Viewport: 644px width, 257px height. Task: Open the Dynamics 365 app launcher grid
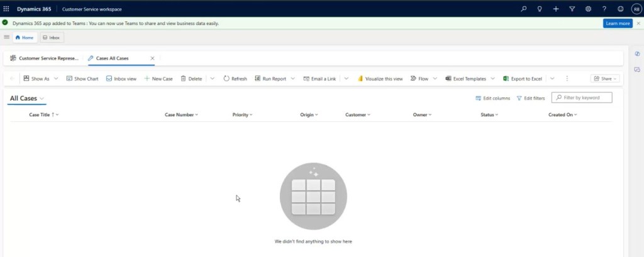click(x=6, y=9)
